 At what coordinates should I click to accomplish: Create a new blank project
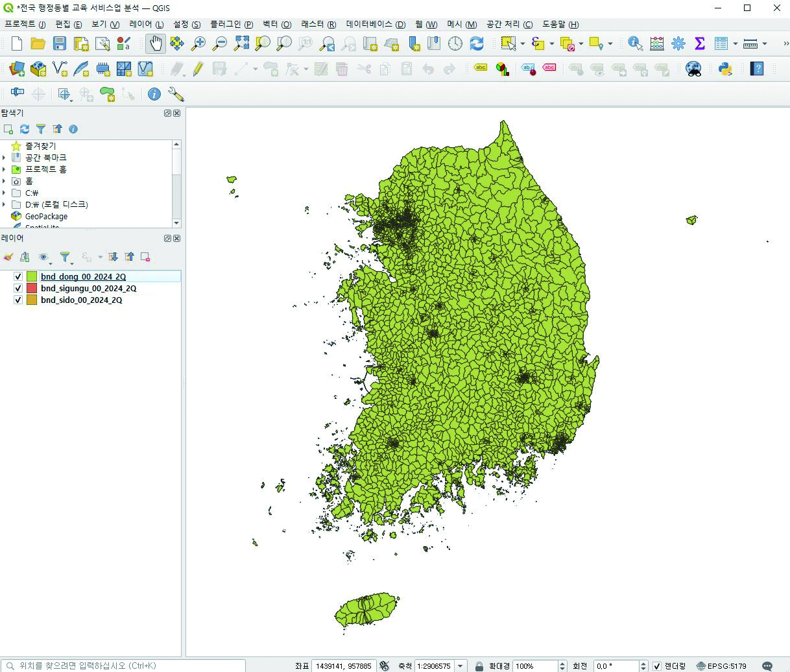coord(17,43)
